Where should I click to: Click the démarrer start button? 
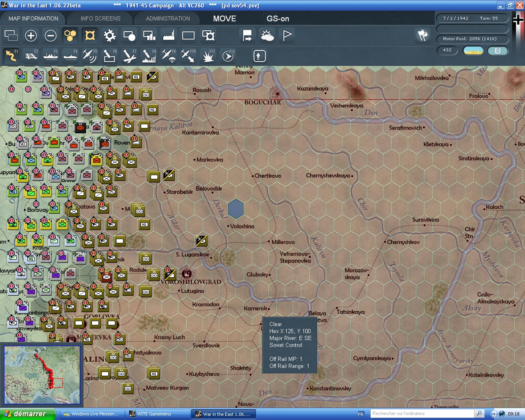27,414
